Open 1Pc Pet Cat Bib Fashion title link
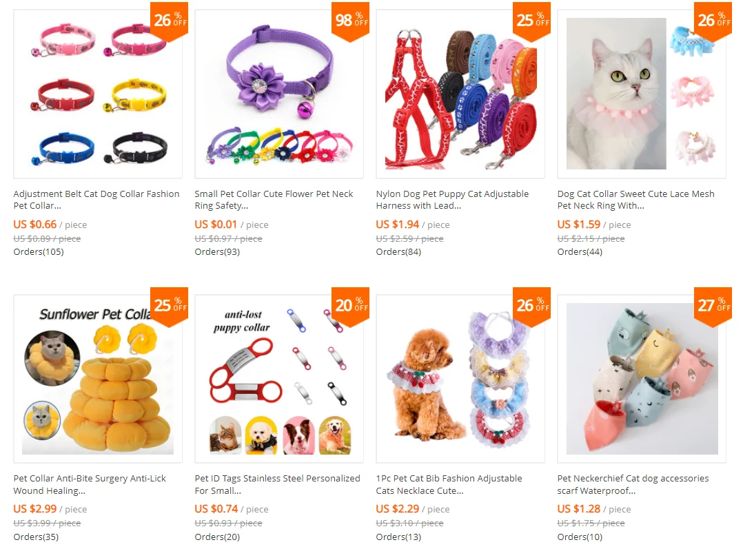 tap(449, 484)
